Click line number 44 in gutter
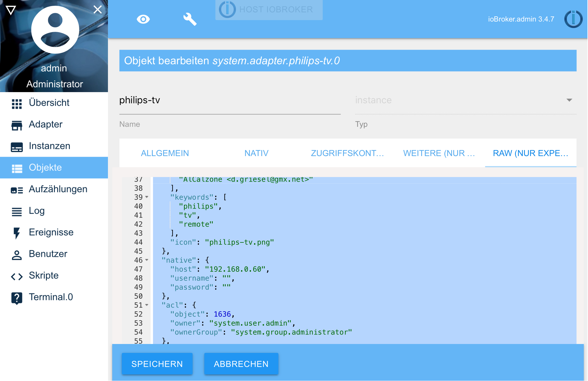Screen dimensions: 588x381 138,242
